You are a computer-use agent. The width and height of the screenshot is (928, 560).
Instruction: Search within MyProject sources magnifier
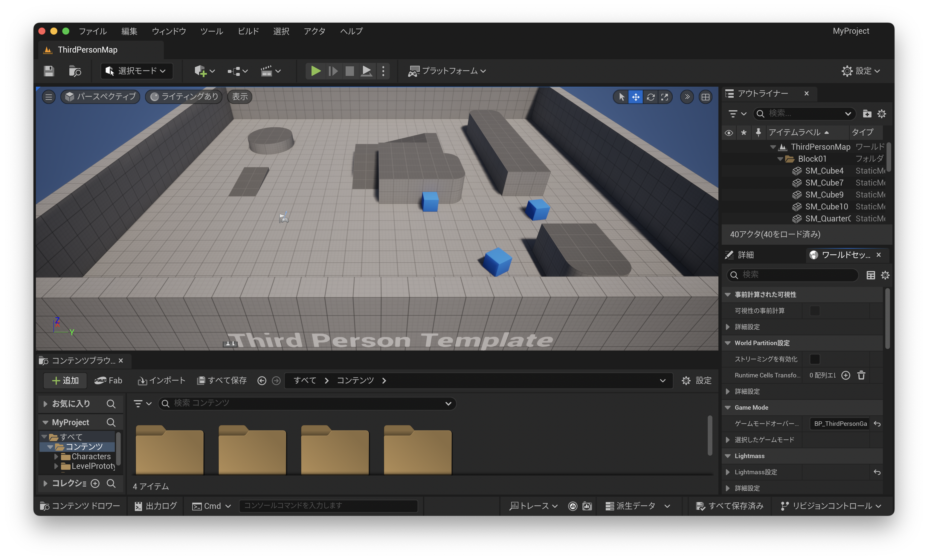click(x=111, y=422)
